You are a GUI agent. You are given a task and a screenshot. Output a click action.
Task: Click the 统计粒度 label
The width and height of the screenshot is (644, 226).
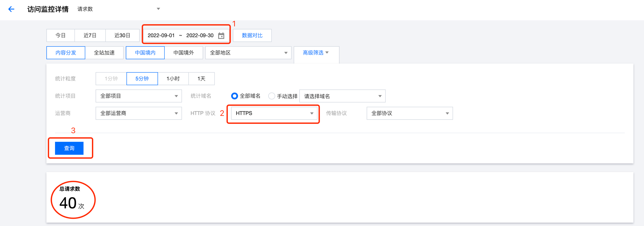click(x=65, y=79)
